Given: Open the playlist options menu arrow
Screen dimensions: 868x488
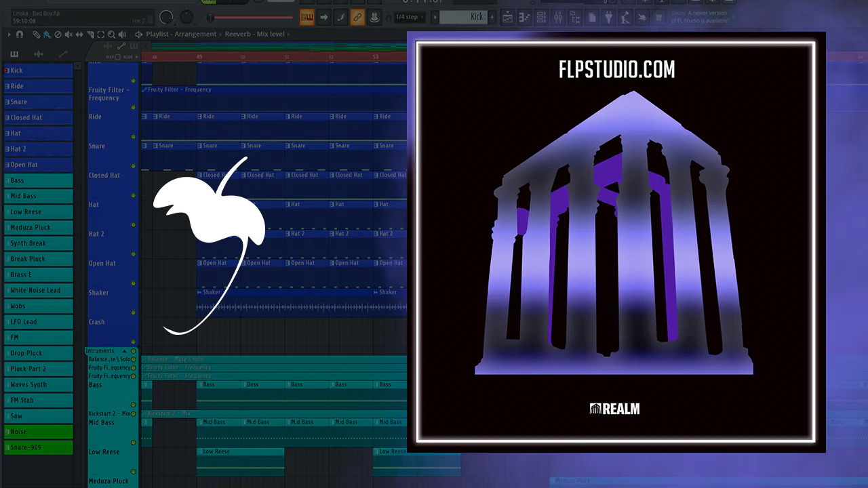Looking at the screenshot, I should pos(9,34).
